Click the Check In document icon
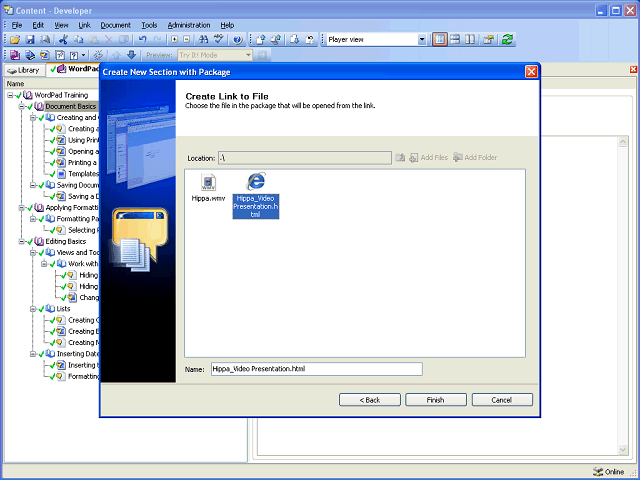640x480 pixels. (x=261, y=40)
